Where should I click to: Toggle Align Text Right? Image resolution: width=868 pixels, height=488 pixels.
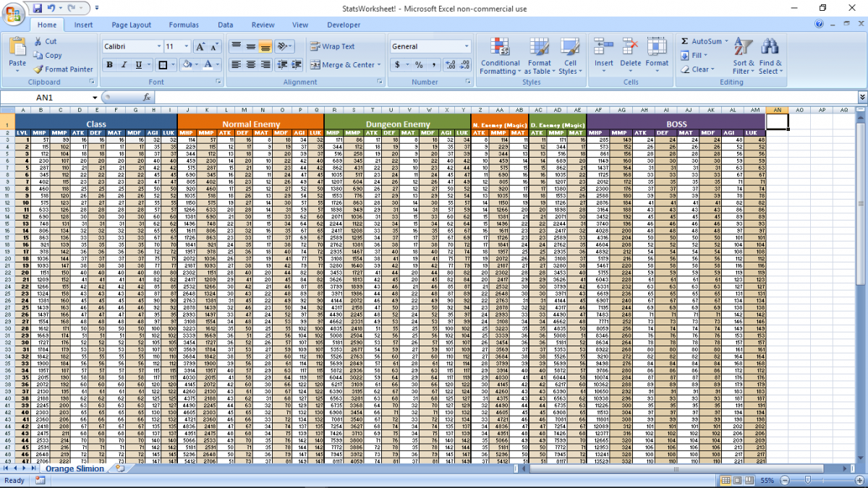[x=265, y=65]
